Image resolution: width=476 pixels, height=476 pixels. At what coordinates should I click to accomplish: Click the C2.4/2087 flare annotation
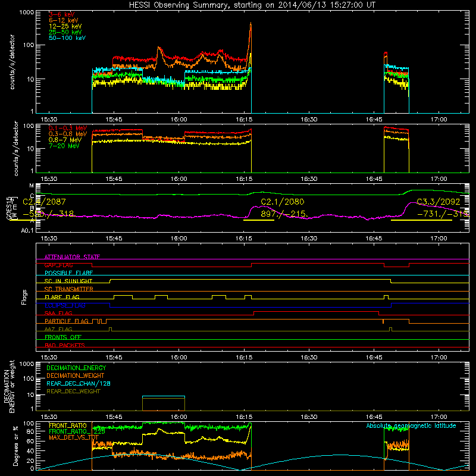(44, 202)
